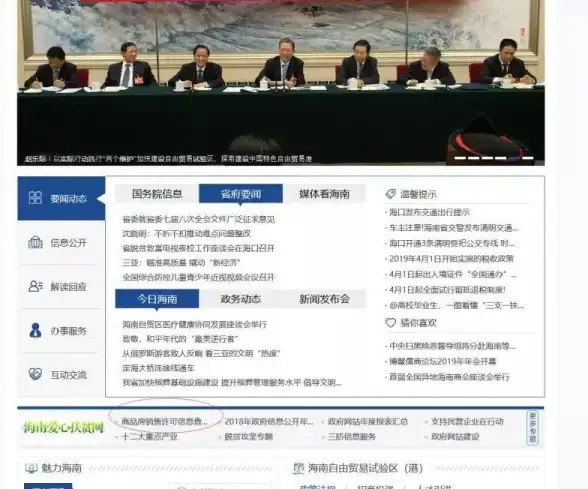
Task: Open 十二大重点产业 link
Action: point(149,436)
